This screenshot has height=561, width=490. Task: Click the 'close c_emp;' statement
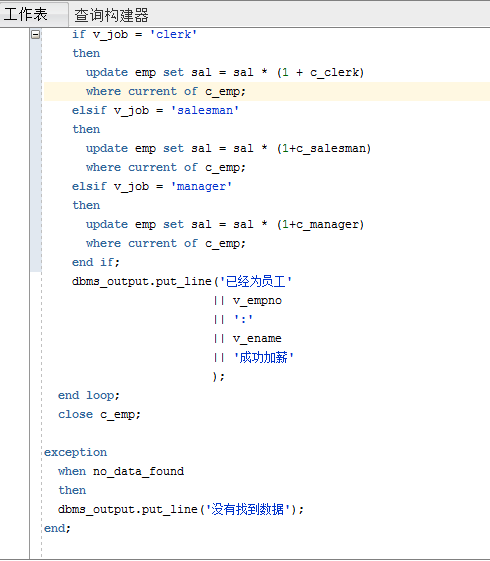[x=99, y=415]
